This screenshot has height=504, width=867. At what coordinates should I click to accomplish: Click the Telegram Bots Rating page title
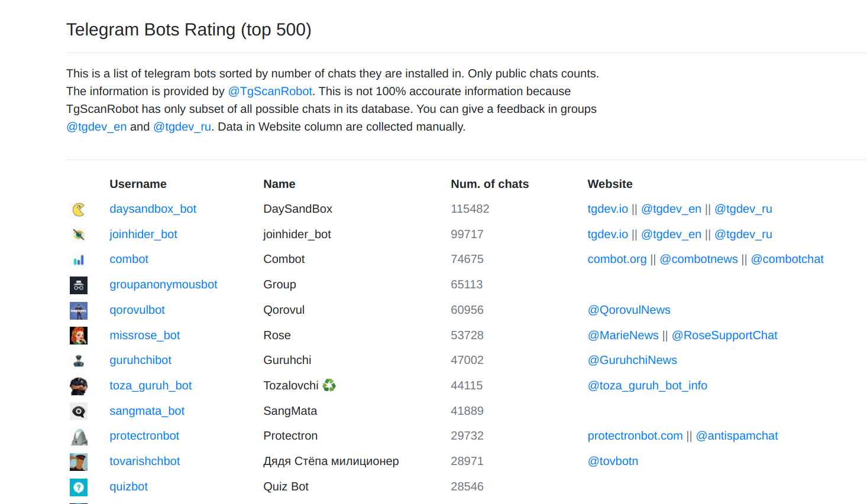pos(189,30)
